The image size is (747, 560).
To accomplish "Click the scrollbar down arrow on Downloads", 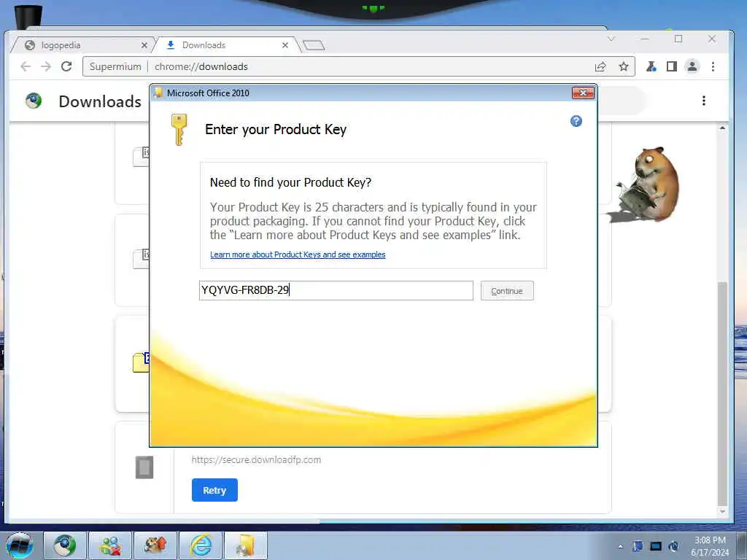I will click(722, 512).
